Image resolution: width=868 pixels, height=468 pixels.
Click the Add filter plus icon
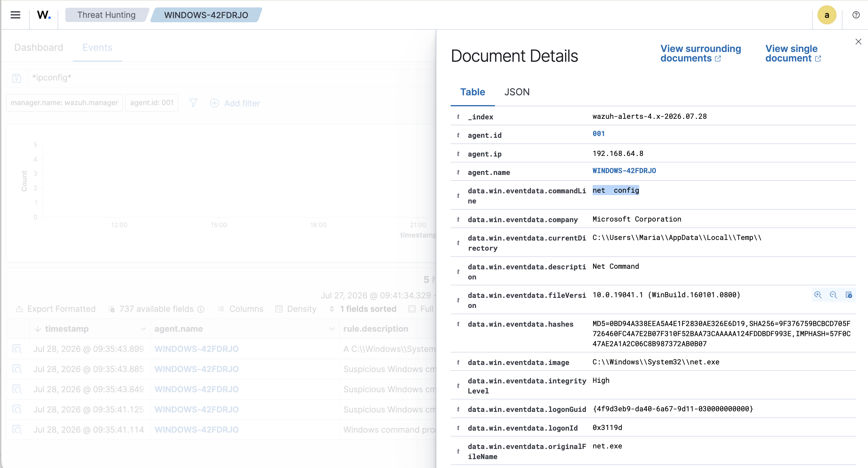[214, 103]
